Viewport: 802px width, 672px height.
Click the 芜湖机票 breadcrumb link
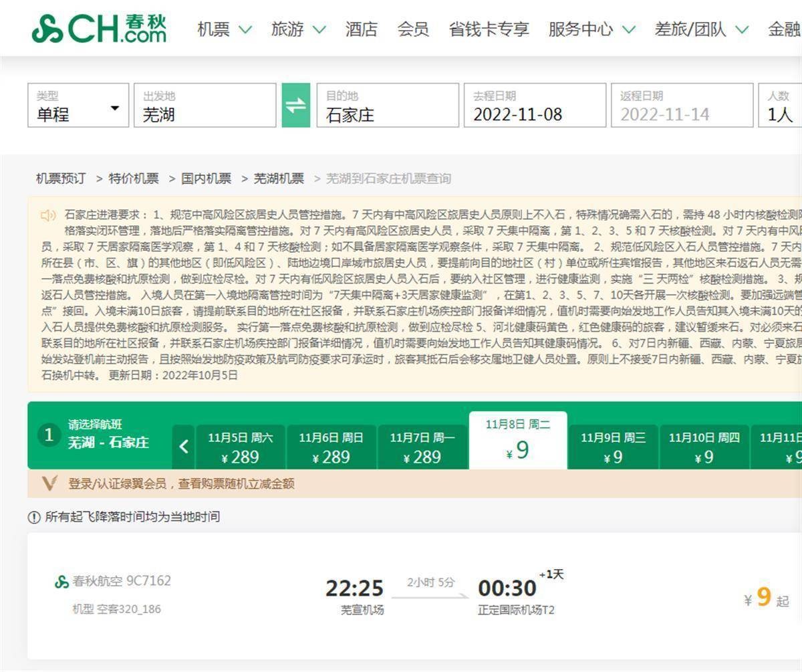point(279,179)
